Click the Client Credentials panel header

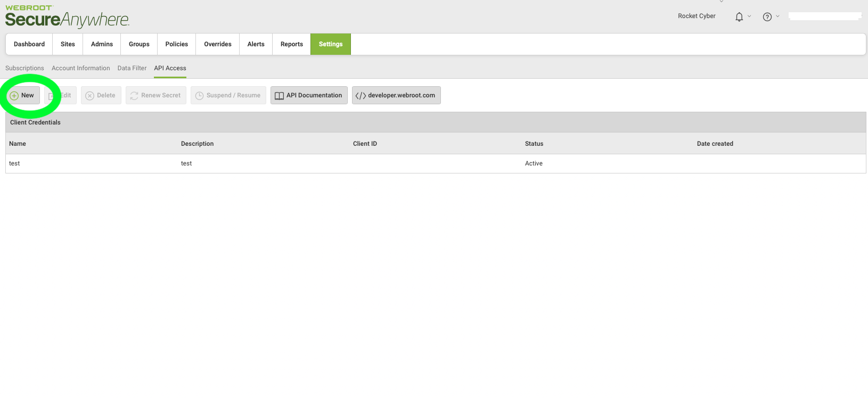coord(436,122)
